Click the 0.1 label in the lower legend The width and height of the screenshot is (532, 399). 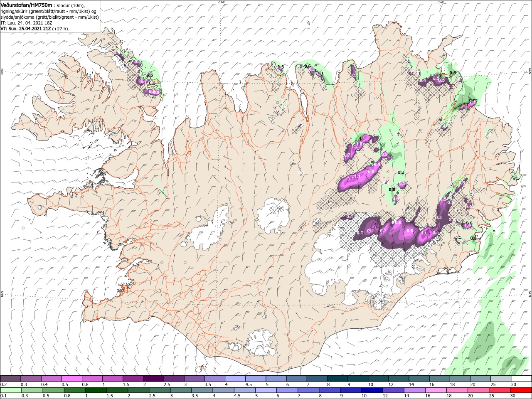point(4,396)
